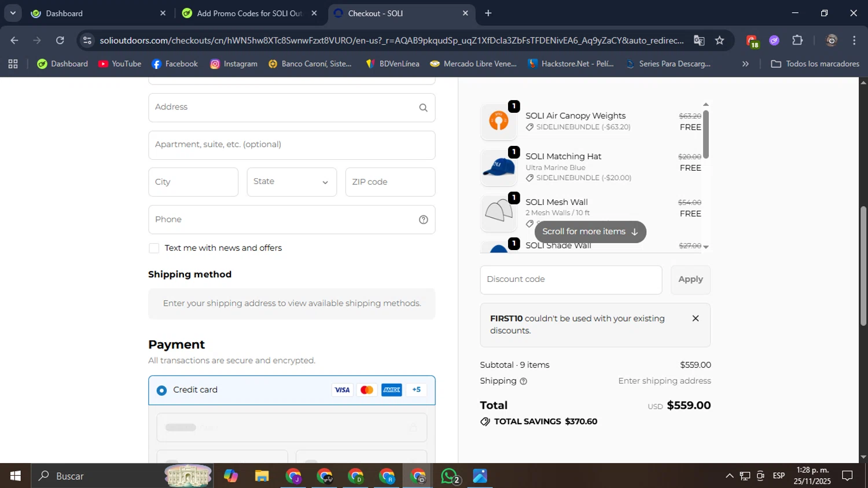
Task: Click the Discount code field
Action: 571,280
